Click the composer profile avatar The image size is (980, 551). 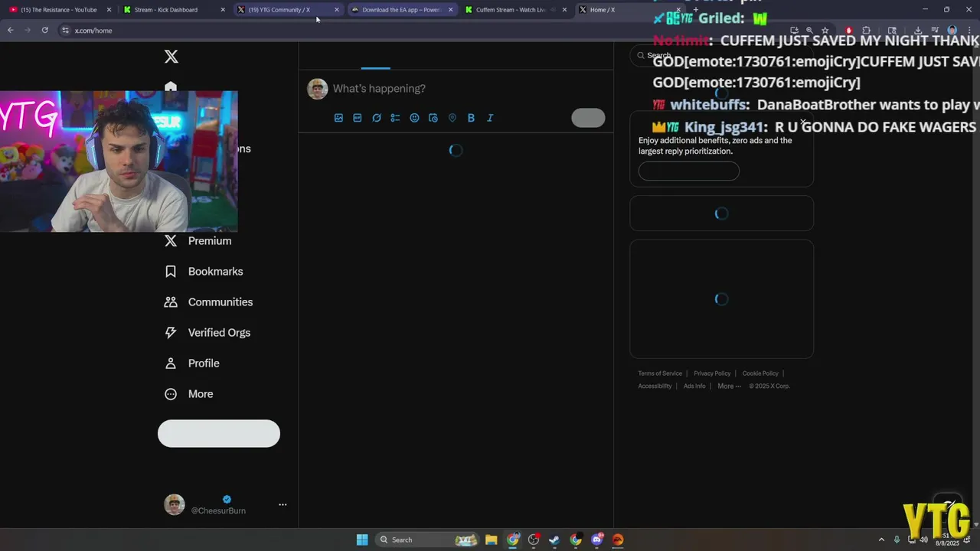[x=318, y=89]
